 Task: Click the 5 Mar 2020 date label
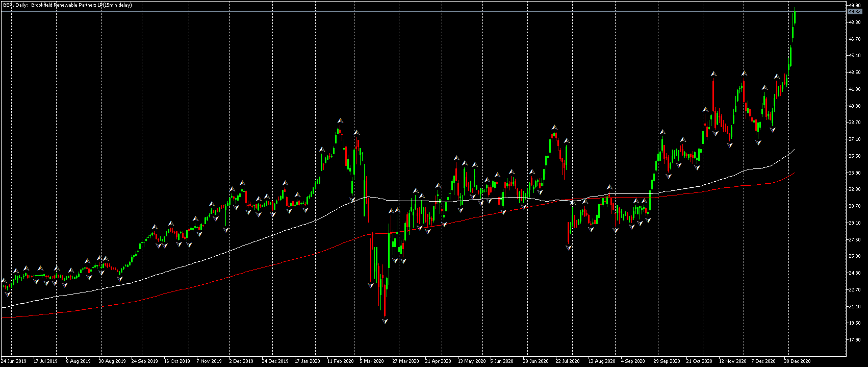click(371, 361)
